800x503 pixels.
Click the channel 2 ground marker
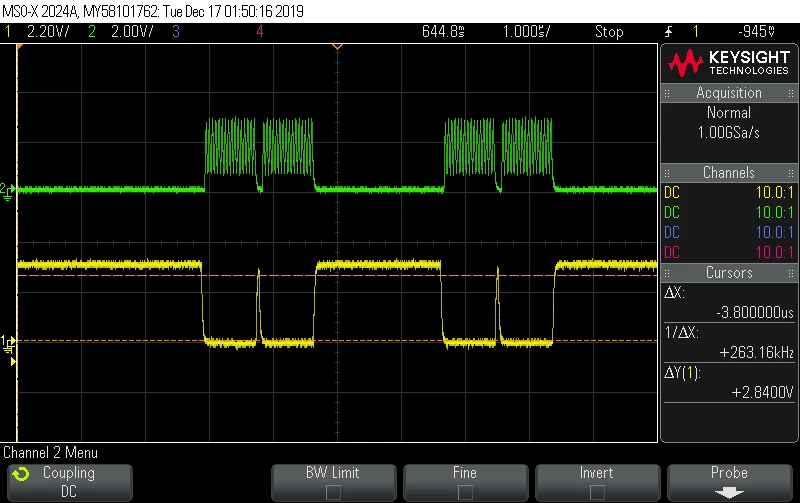pos(7,191)
